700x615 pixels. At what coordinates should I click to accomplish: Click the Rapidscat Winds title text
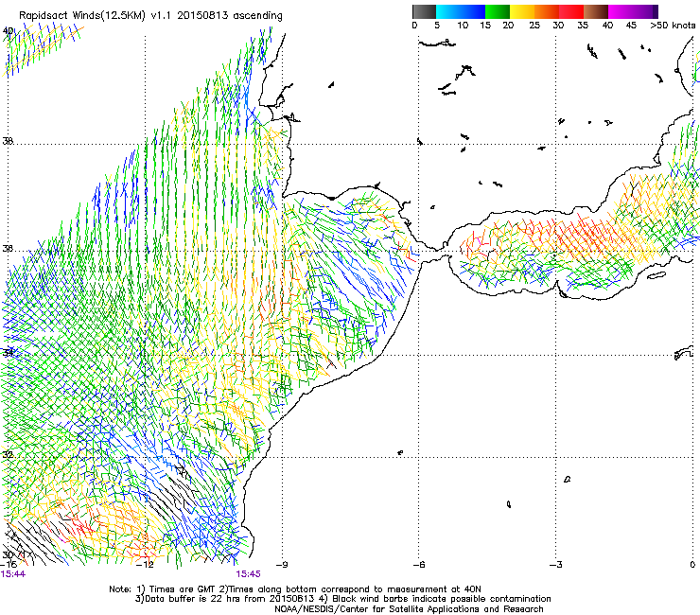point(150,16)
